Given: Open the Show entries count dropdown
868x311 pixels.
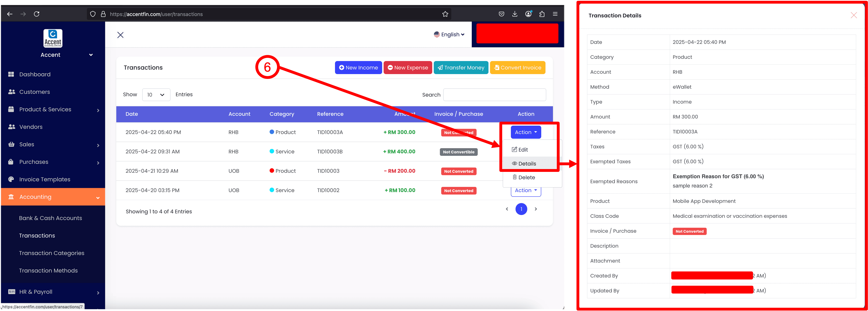Looking at the screenshot, I should pos(156,95).
